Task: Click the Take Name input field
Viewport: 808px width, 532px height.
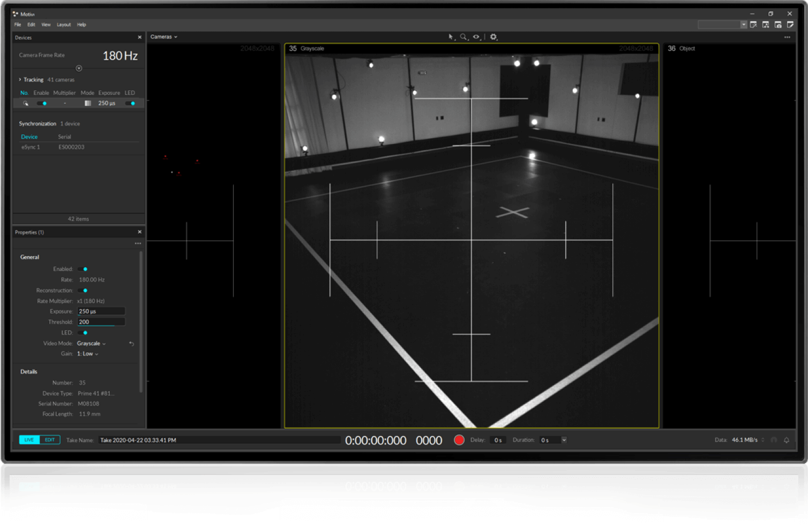Action: [x=220, y=440]
